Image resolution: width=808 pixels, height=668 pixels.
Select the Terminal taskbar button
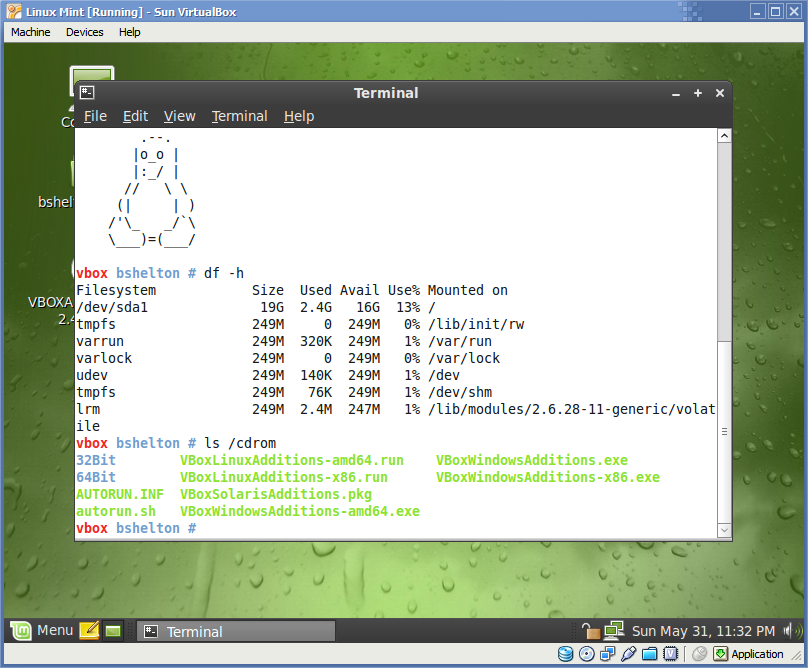coord(235,631)
